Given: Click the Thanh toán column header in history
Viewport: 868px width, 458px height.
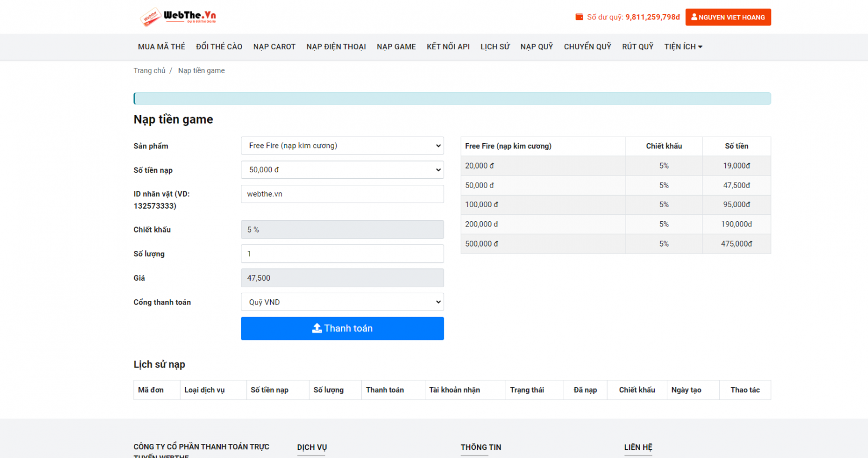Looking at the screenshot, I should tap(393, 390).
